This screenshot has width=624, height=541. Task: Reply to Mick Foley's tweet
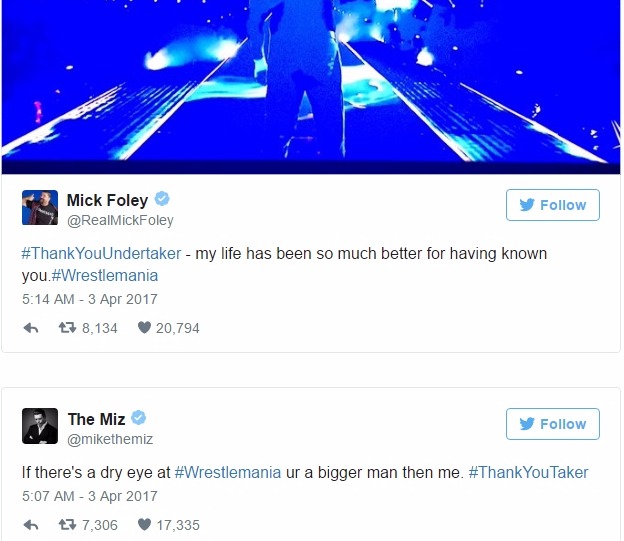tap(31, 328)
